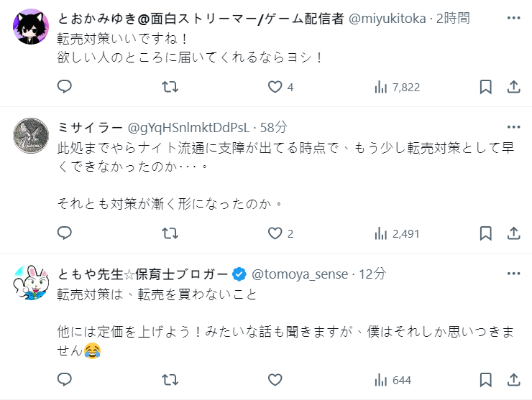The width and height of the screenshot is (532, 400).
Task: Open @tomoya_sense profile handle link
Action: point(299,274)
